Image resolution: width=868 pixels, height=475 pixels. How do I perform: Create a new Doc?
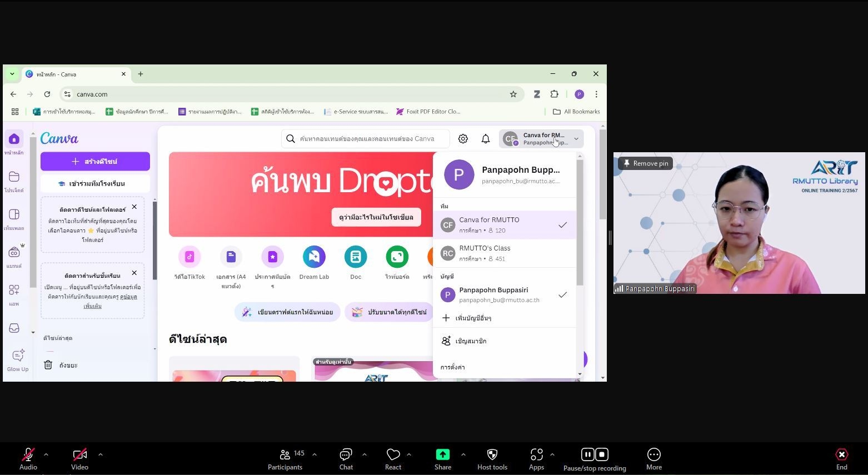[356, 257]
